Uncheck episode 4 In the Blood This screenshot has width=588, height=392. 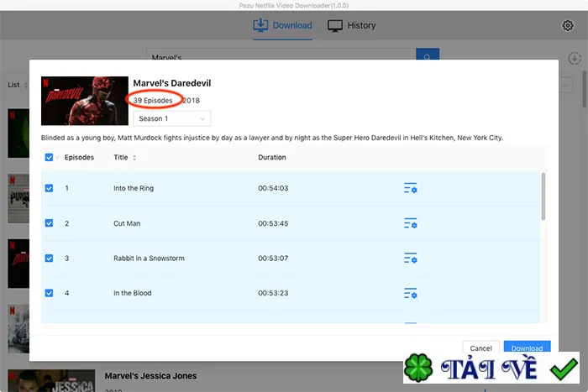(x=49, y=293)
